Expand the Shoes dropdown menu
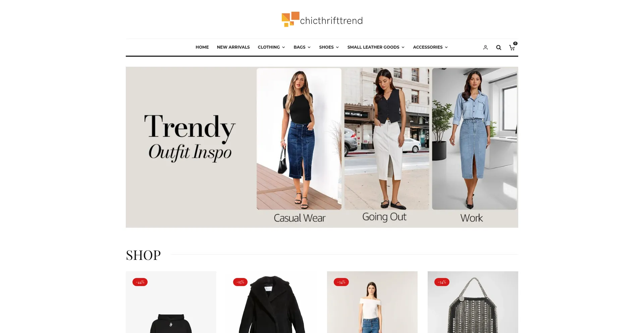 pyautogui.click(x=329, y=47)
